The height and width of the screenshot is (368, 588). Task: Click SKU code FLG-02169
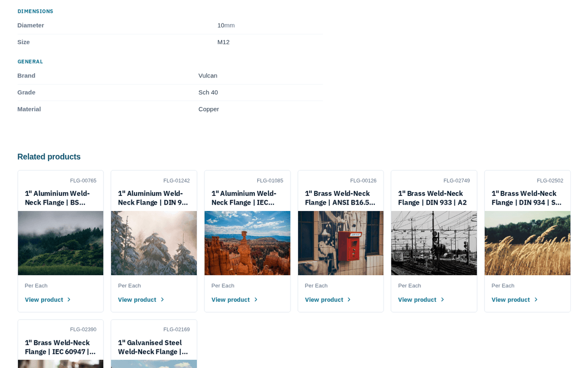[176, 330]
